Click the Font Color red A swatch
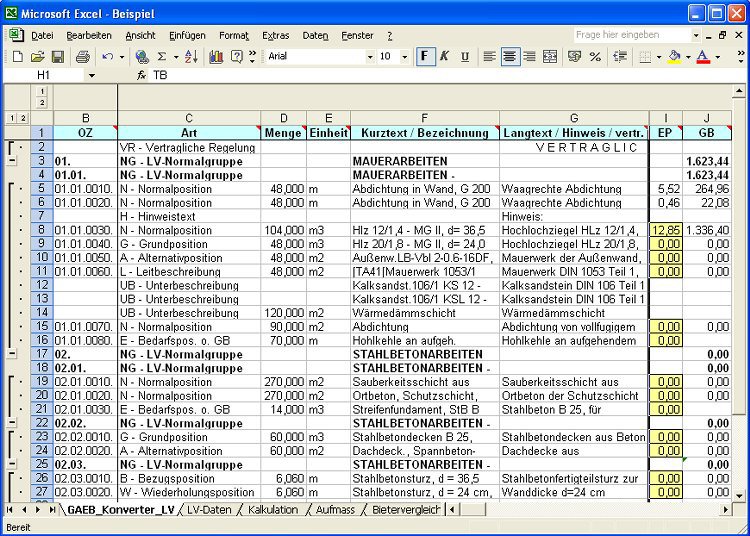 coord(703,57)
